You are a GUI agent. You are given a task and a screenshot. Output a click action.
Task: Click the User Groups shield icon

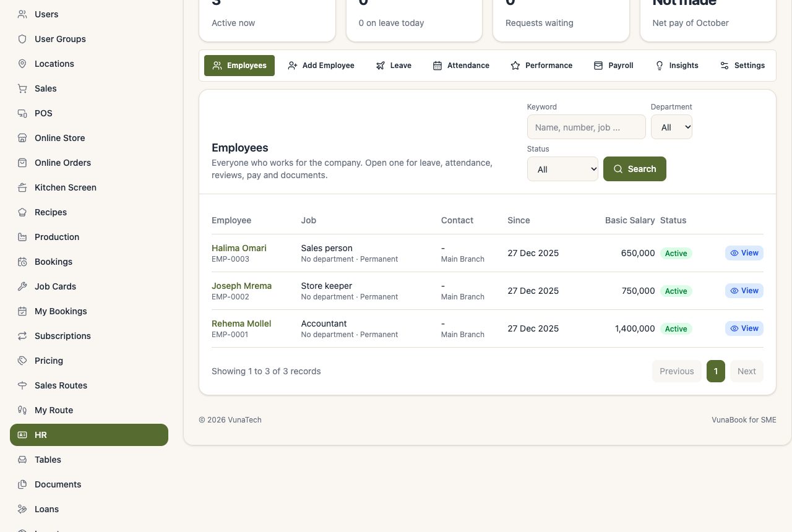[22, 39]
